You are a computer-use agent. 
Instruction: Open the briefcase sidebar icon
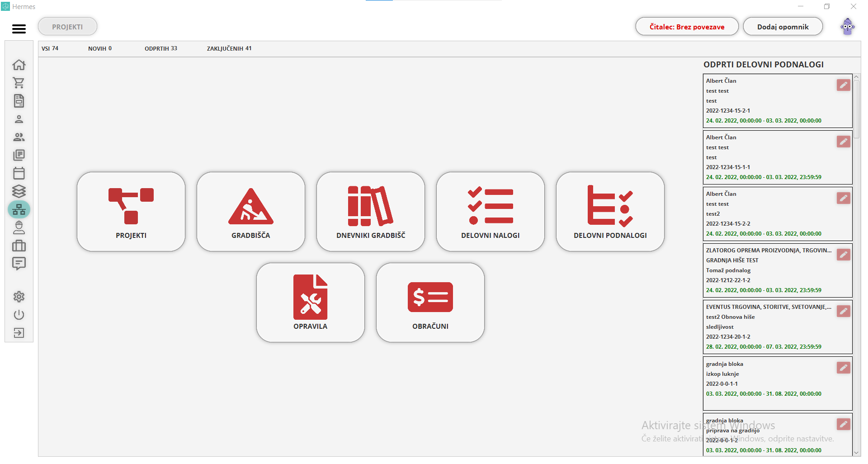[x=19, y=246]
